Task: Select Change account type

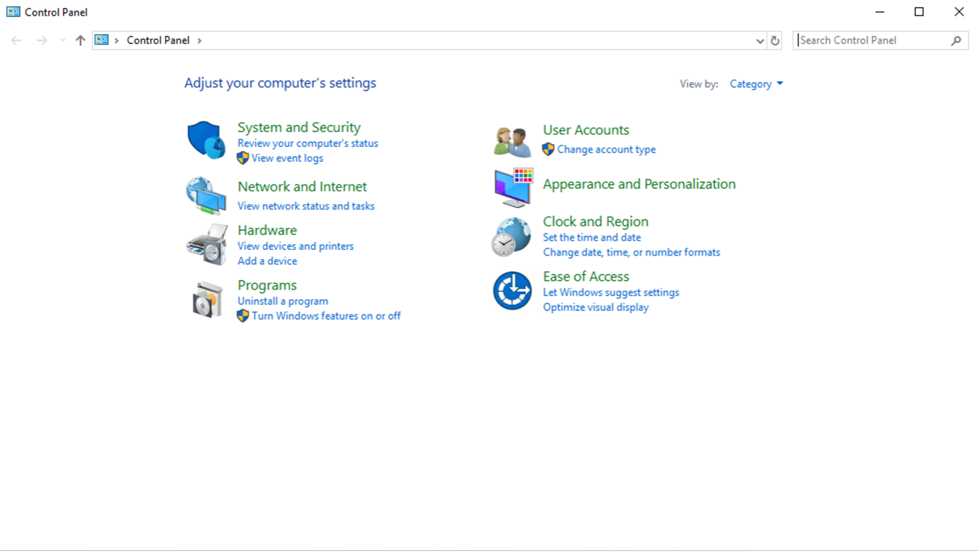Action: pos(606,150)
